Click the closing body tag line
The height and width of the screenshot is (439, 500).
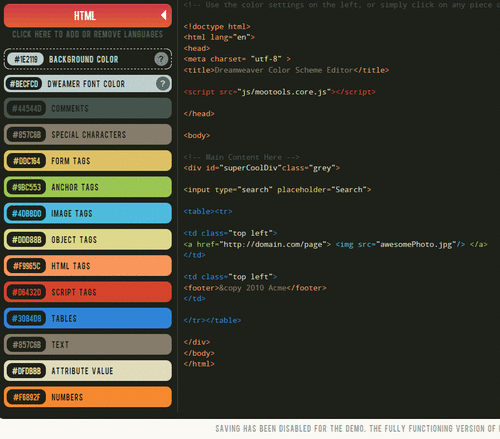(199, 353)
